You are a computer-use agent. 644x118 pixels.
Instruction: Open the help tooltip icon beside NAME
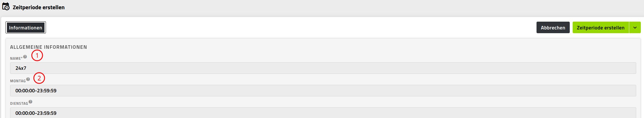coord(25,57)
